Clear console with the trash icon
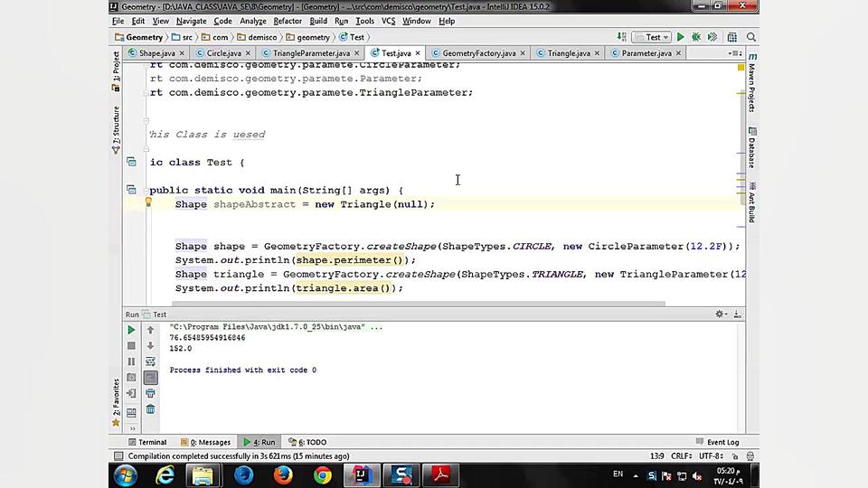Screen dimensions: 868x488 [151, 409]
